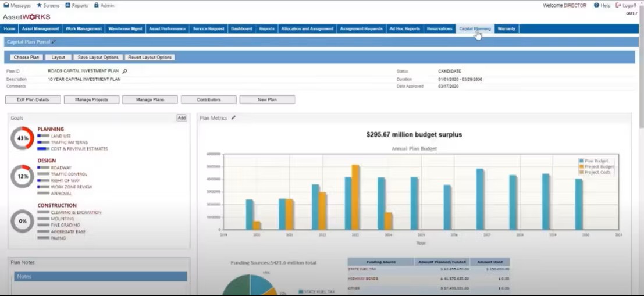Screen dimensions: 644x296
Task: Open Screens star icon
Action: click(x=39, y=5)
